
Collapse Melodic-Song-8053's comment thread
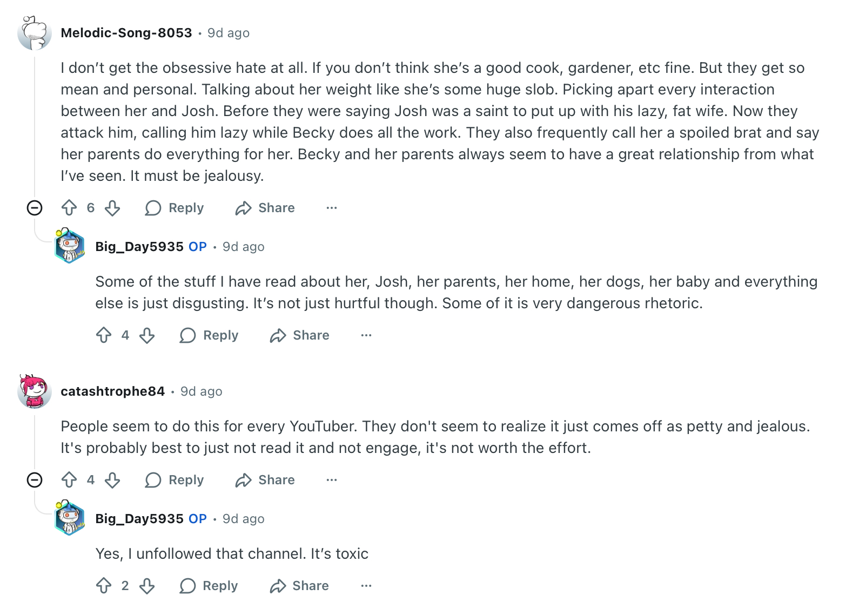tap(35, 208)
